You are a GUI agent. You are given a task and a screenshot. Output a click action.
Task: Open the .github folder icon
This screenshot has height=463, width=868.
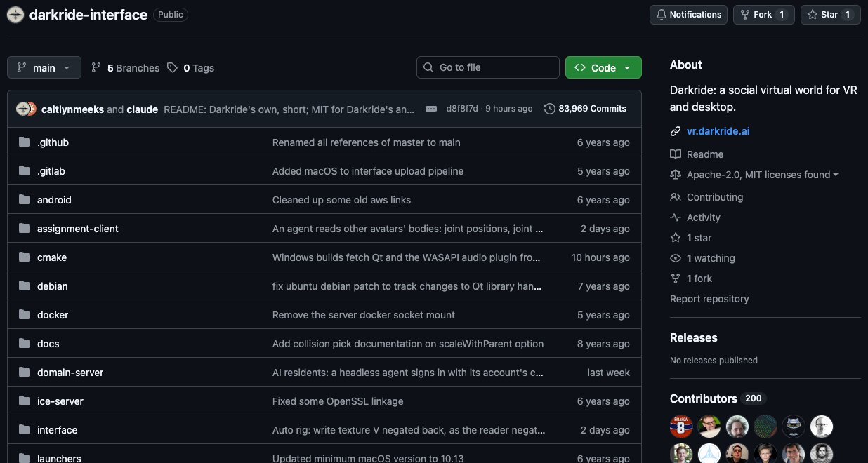(x=25, y=142)
